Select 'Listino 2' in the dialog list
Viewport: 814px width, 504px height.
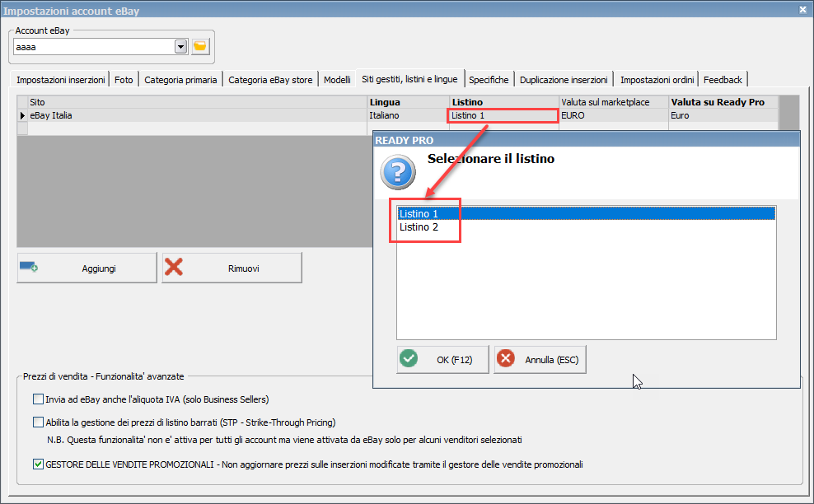[x=586, y=226]
